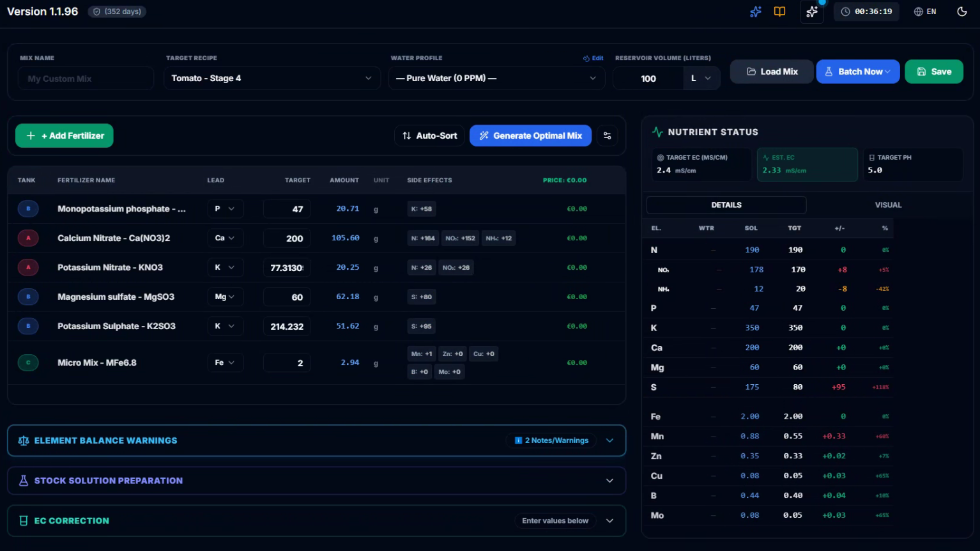Viewport: 980px width, 551px height.
Task: Toggle dark mode moon icon
Action: (961, 12)
